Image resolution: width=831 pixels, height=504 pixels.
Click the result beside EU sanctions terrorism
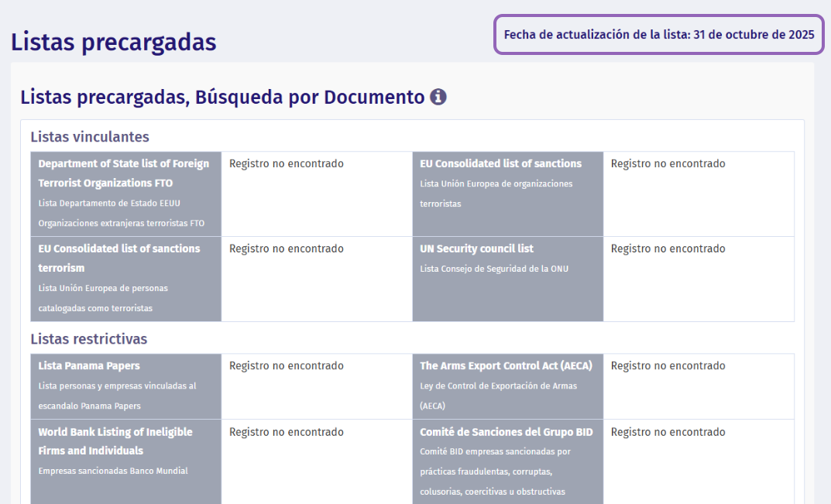tap(287, 249)
